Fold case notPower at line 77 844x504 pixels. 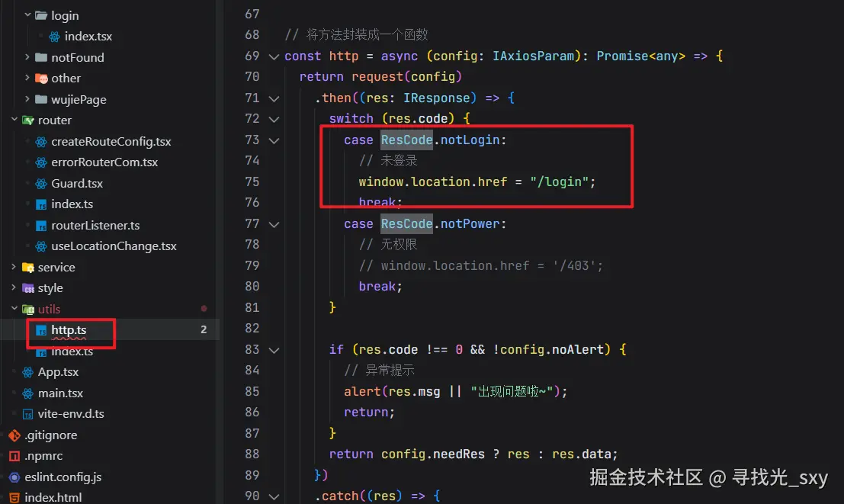coord(274,224)
